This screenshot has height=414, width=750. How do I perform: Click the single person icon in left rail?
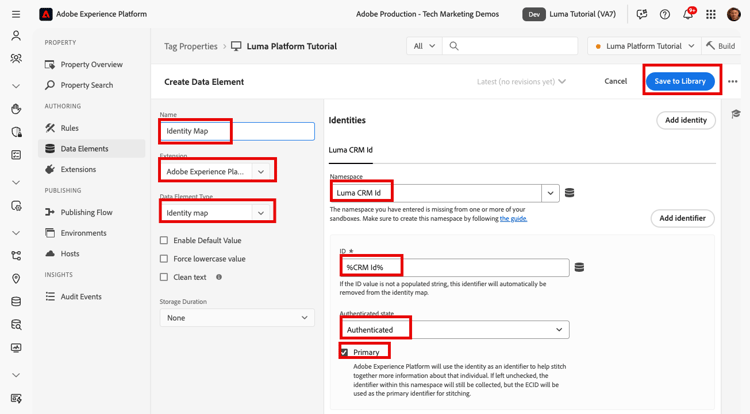pos(16,35)
